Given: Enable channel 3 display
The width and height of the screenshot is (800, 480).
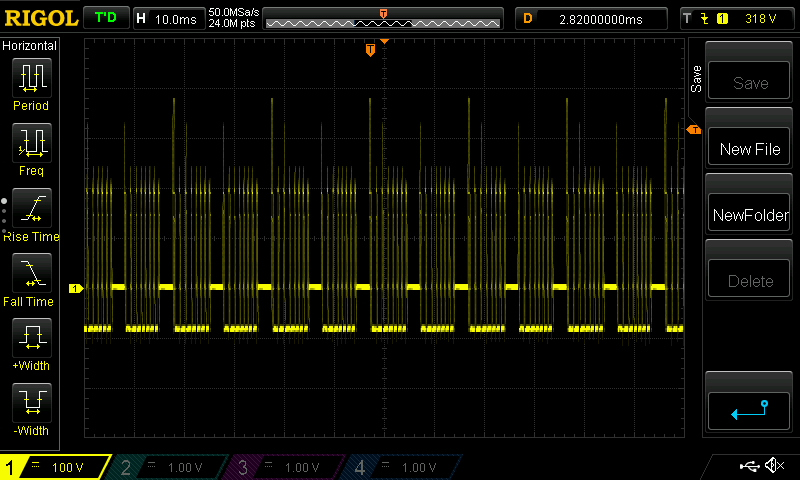Looking at the screenshot, I should click(x=287, y=467).
